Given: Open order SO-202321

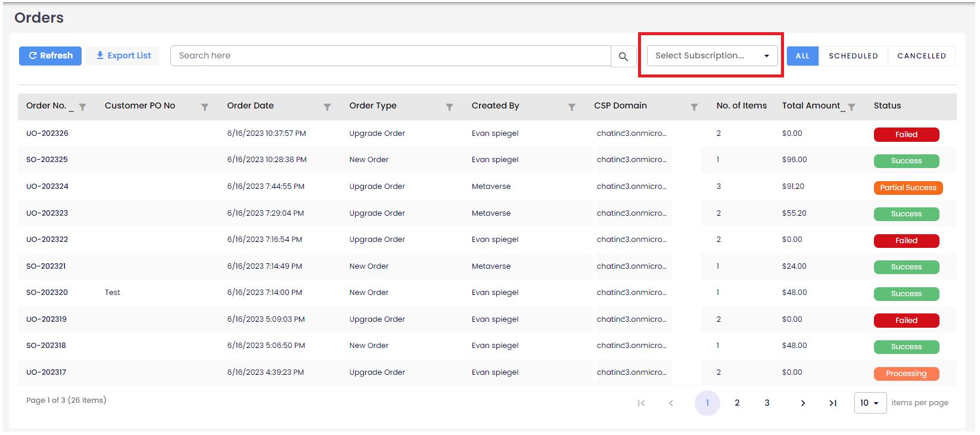Looking at the screenshot, I should coord(46,266).
